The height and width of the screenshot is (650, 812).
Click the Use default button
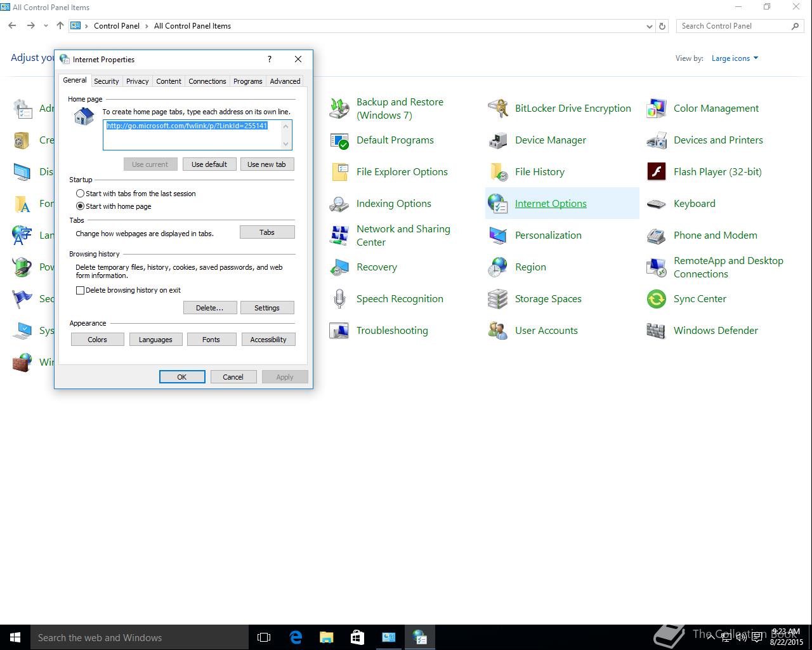209,164
